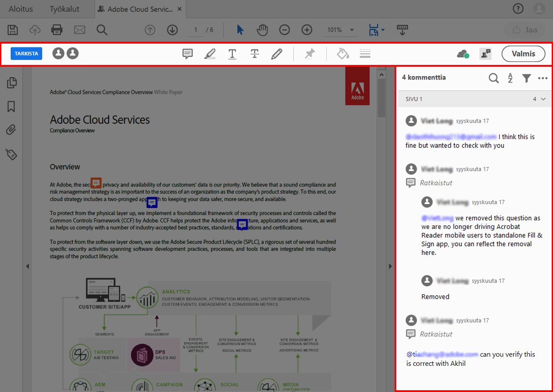Open the line thickness selector
This screenshot has height=392, width=553.
pos(365,54)
